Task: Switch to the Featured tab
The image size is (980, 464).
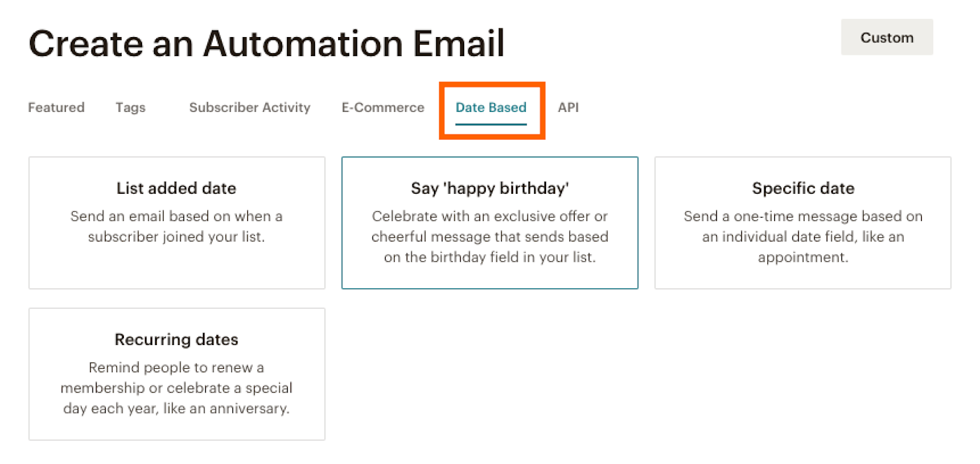Action: click(x=56, y=107)
